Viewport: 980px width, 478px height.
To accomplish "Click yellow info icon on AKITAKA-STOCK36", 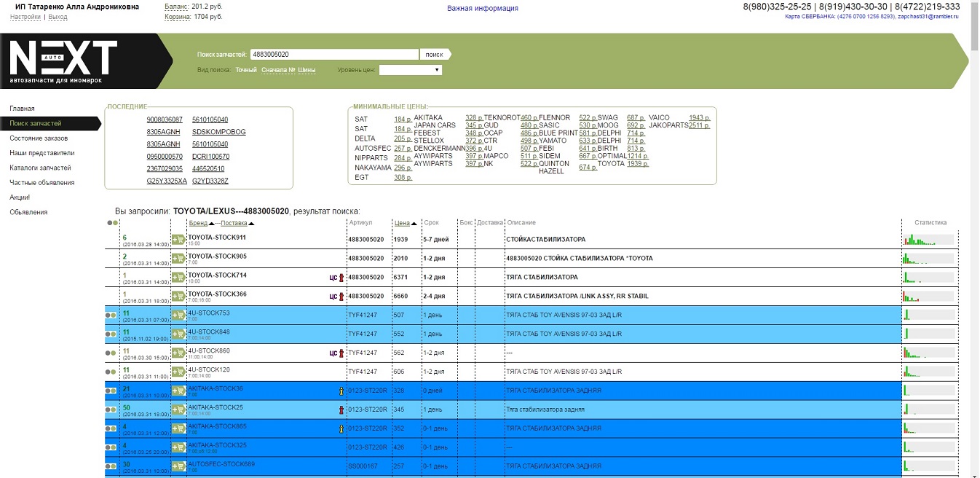I will coord(341,391).
